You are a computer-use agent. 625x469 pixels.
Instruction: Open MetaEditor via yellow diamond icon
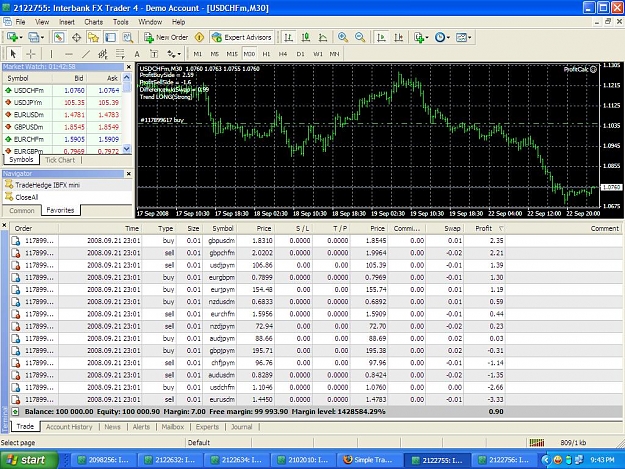(199, 37)
